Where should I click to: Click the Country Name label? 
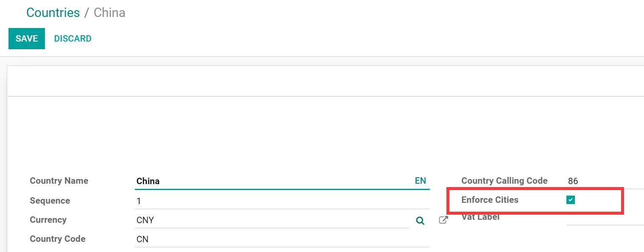pos(59,181)
